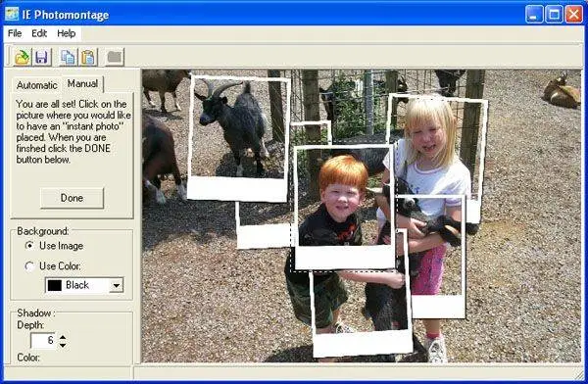Viewport: 588px width, 384px height.
Task: Click the black color swatch in the background dropdown
Action: [55, 285]
